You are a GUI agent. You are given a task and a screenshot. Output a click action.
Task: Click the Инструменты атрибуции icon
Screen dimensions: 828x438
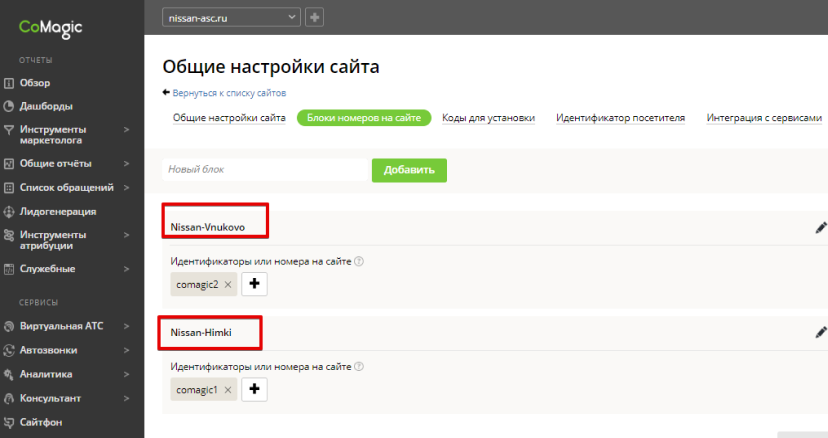point(8,235)
